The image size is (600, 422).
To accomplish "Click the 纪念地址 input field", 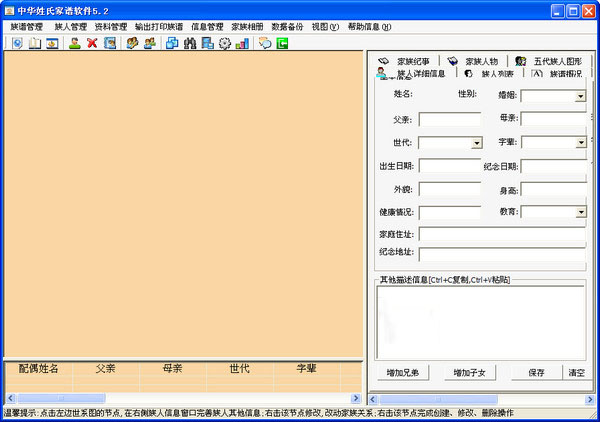I will coord(502,254).
